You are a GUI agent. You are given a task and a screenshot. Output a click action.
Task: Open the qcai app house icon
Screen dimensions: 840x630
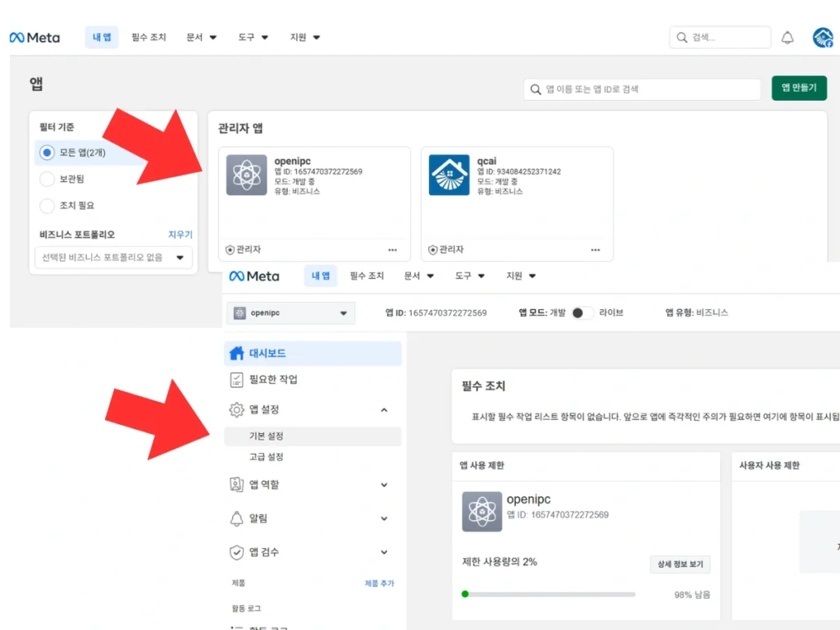449,175
